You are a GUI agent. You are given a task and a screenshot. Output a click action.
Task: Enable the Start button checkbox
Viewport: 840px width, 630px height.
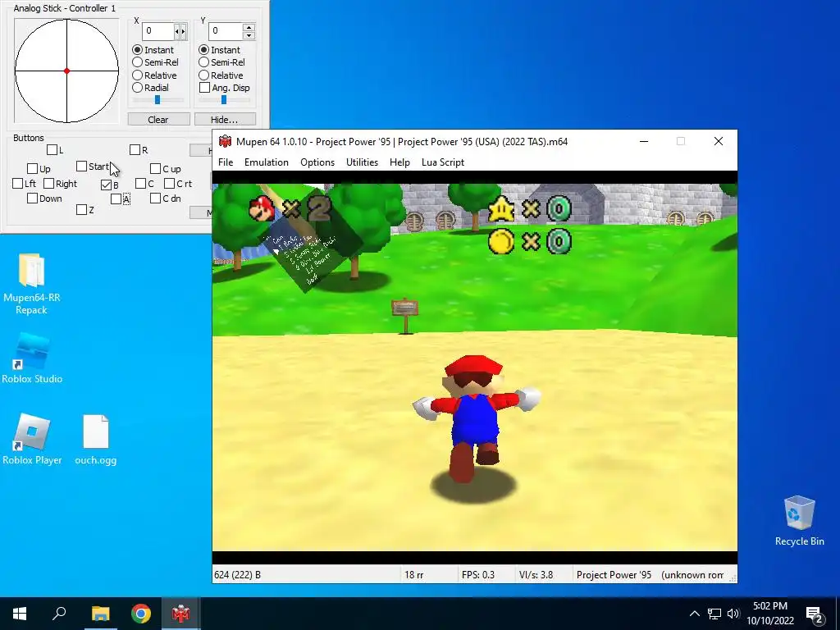[81, 167]
